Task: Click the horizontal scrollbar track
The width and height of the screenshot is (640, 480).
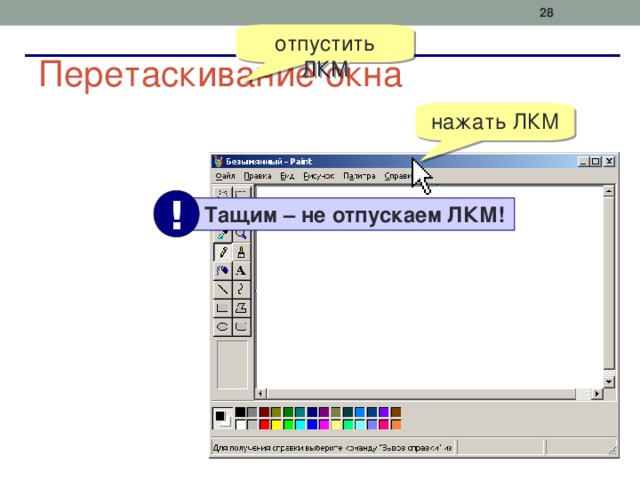Action: pos(429,394)
